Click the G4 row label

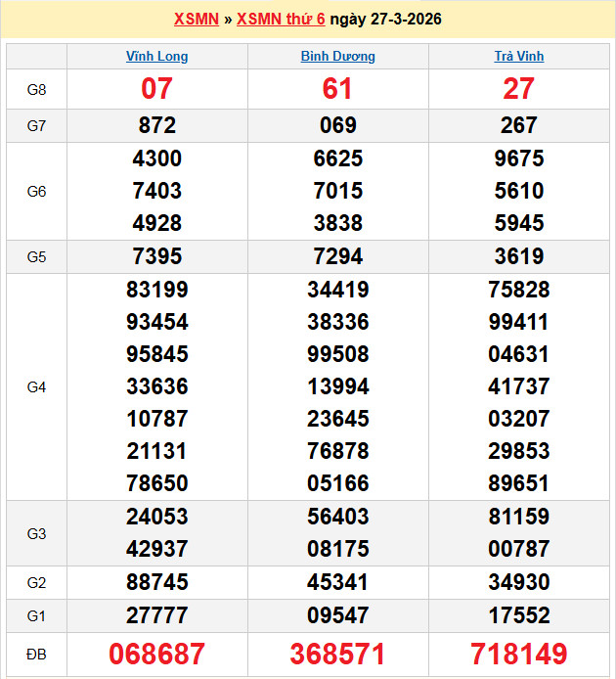[36, 387]
